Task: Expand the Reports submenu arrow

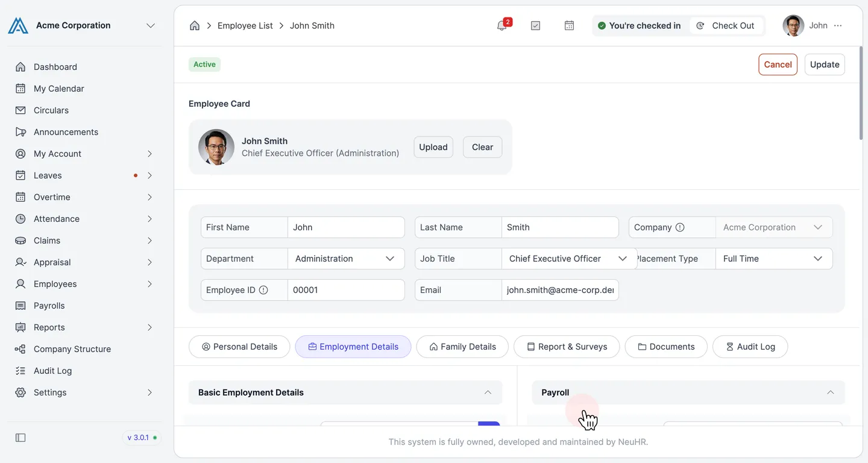Action: 149,327
